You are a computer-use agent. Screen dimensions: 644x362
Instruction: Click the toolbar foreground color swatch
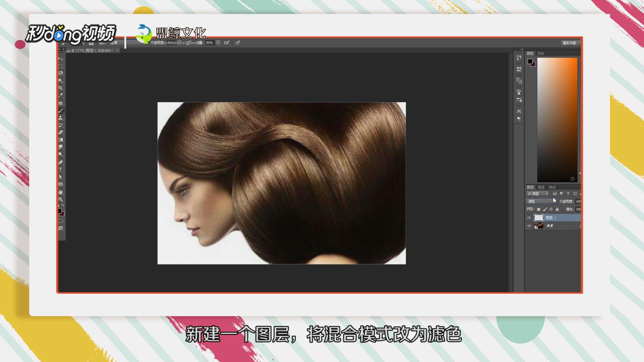[60, 211]
